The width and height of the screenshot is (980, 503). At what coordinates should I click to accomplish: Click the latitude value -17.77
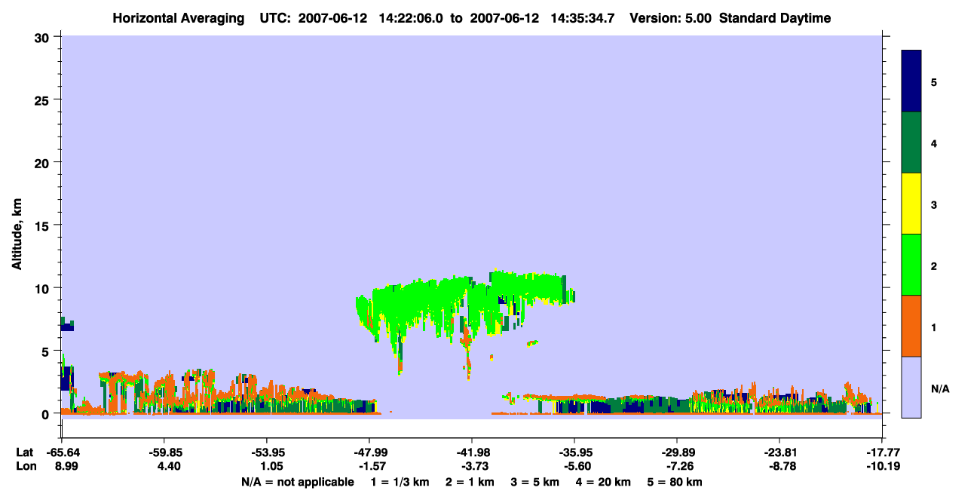(882, 452)
